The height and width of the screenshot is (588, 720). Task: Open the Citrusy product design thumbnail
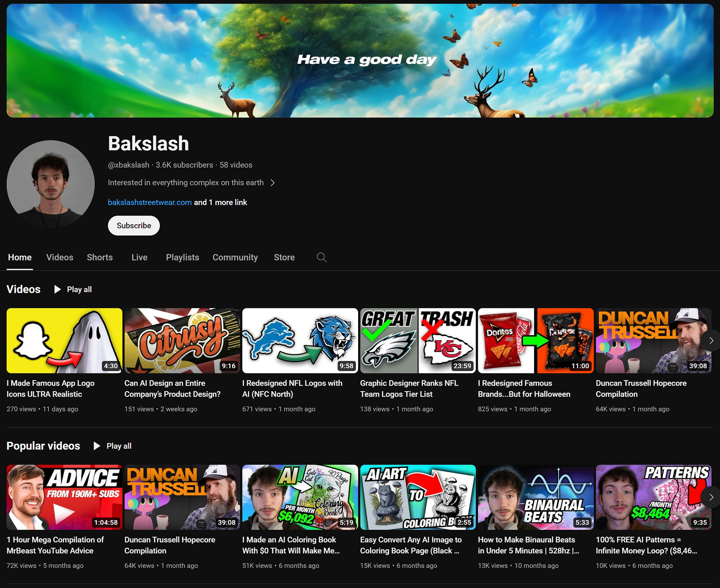(x=182, y=340)
